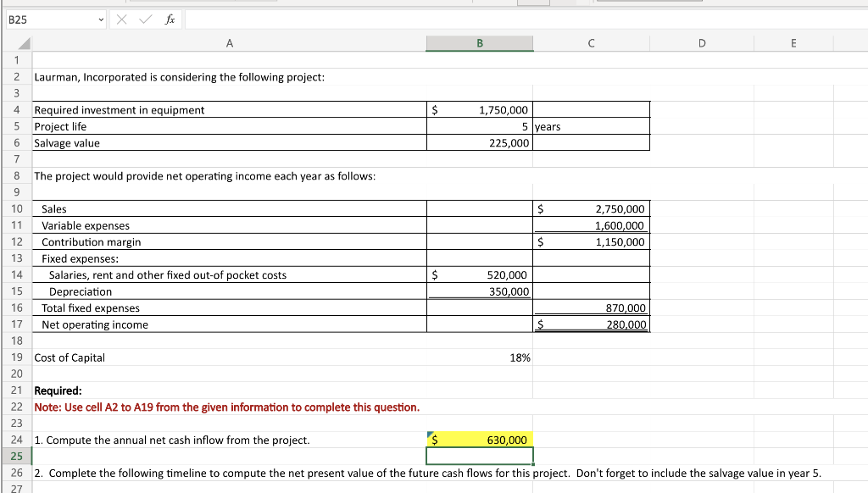Select column header B
The height and width of the screenshot is (493, 868).
[x=479, y=43]
